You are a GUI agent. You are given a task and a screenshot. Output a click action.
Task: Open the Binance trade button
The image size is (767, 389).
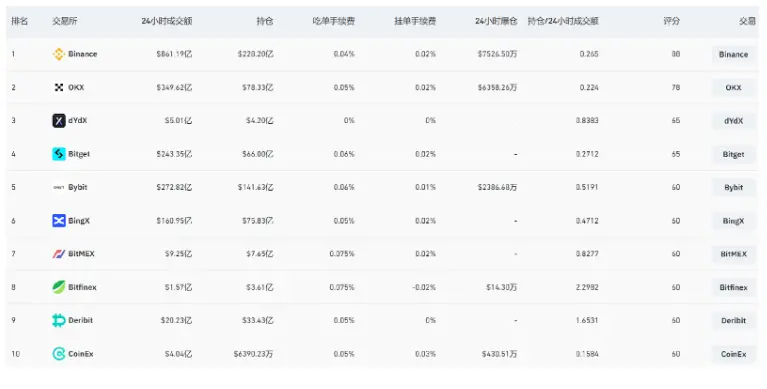point(733,54)
